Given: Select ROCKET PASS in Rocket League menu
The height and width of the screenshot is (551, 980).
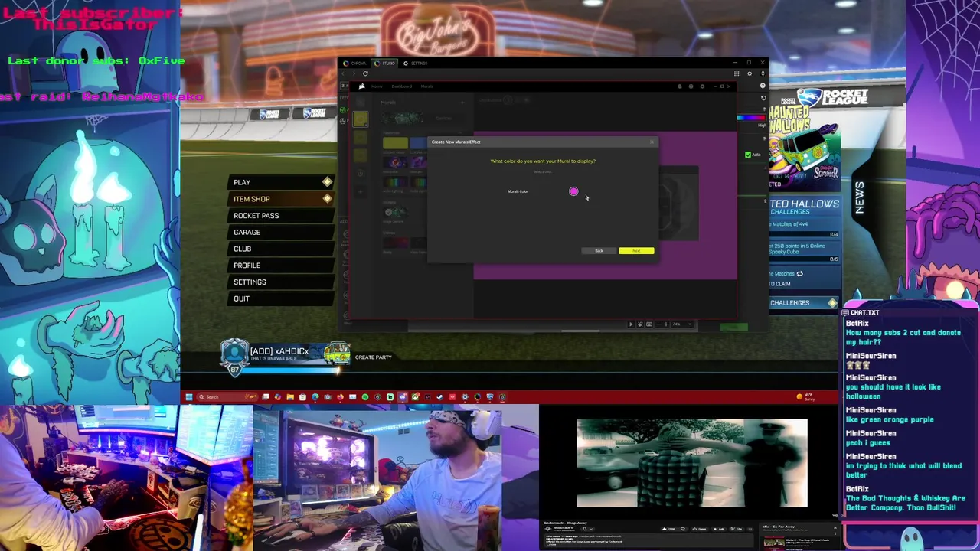Looking at the screenshot, I should (x=281, y=215).
